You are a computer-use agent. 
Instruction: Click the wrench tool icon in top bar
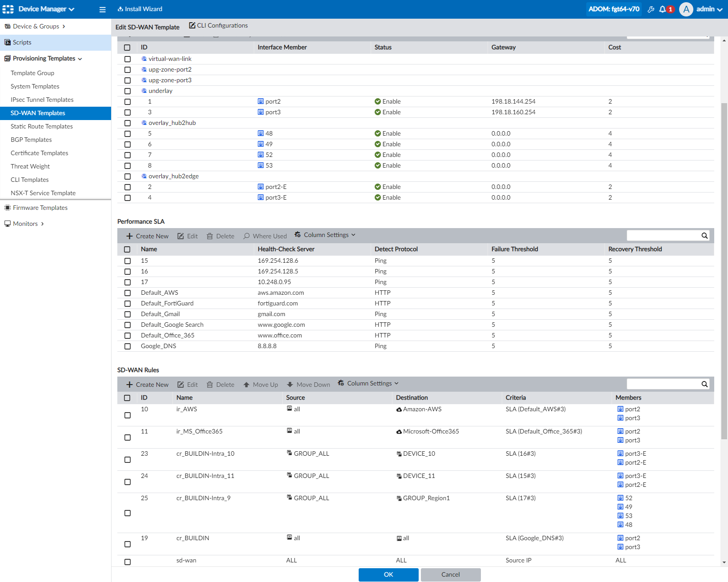coord(651,8)
